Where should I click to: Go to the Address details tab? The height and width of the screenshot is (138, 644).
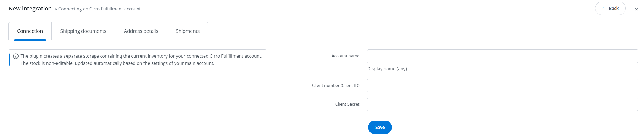[141, 31]
